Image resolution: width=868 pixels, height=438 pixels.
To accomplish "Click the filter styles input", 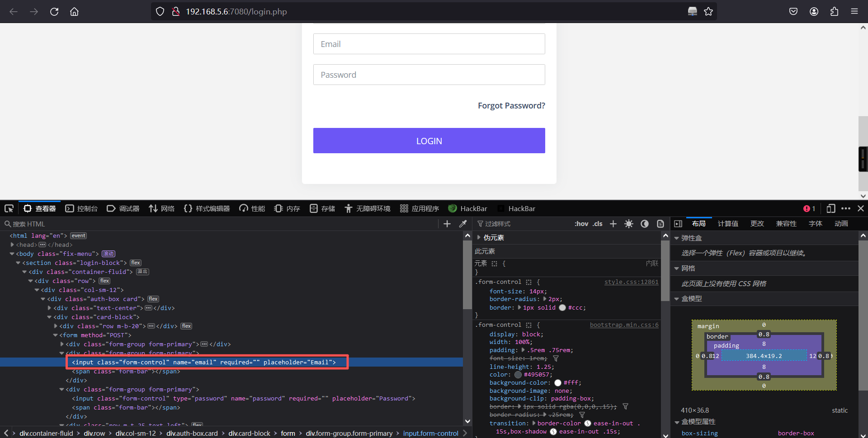I will point(522,224).
